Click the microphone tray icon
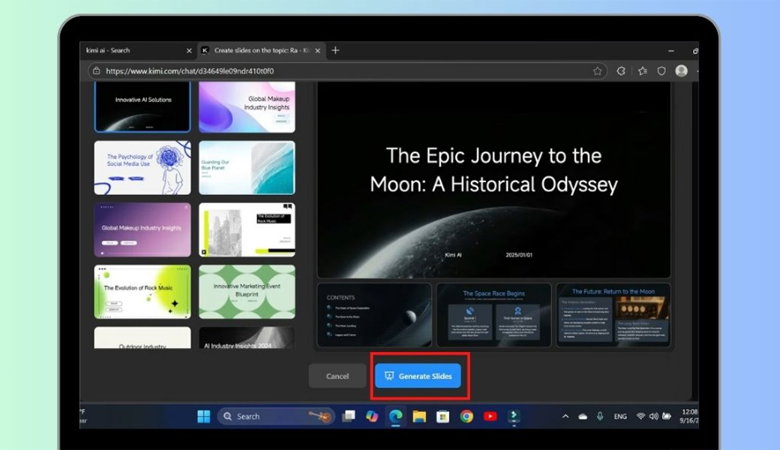 600,416
